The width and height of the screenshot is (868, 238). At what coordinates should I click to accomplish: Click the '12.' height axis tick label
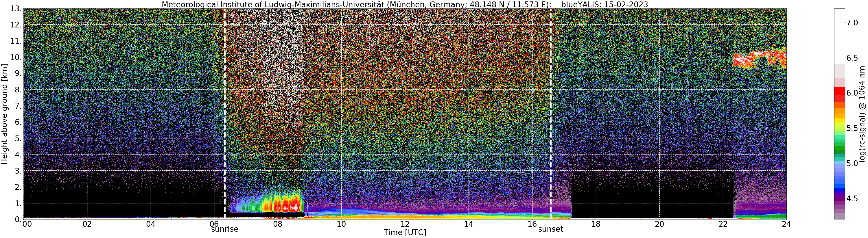tap(16, 25)
